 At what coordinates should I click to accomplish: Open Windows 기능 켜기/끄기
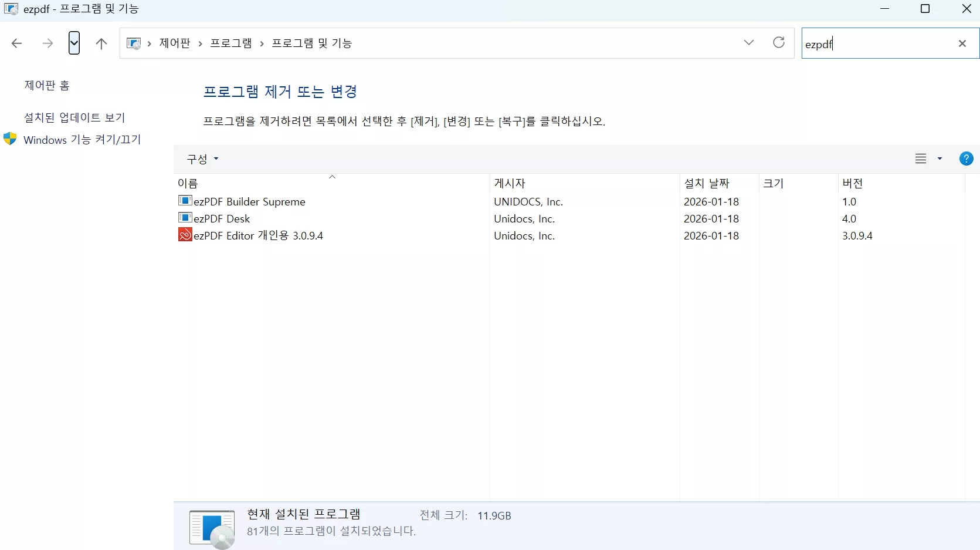(81, 139)
